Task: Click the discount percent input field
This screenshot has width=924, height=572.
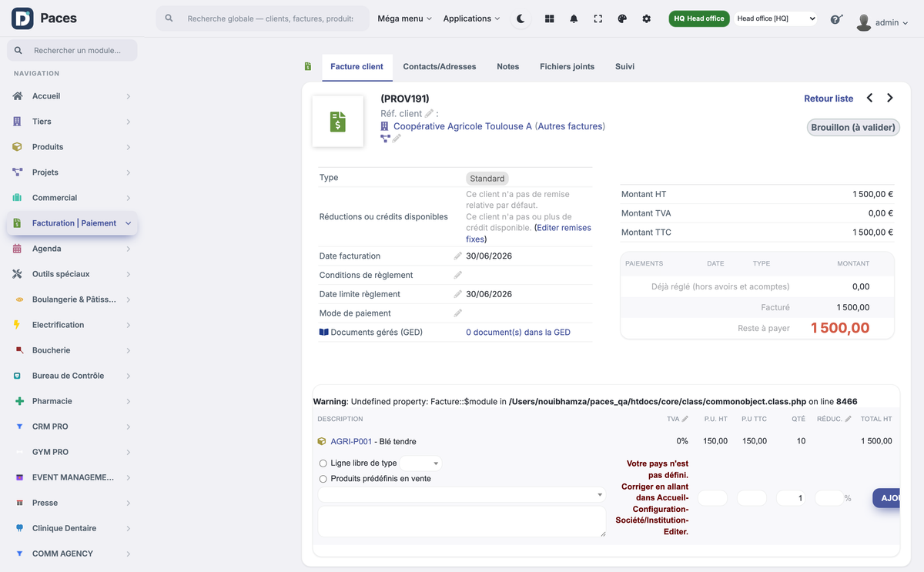Action: (829, 498)
